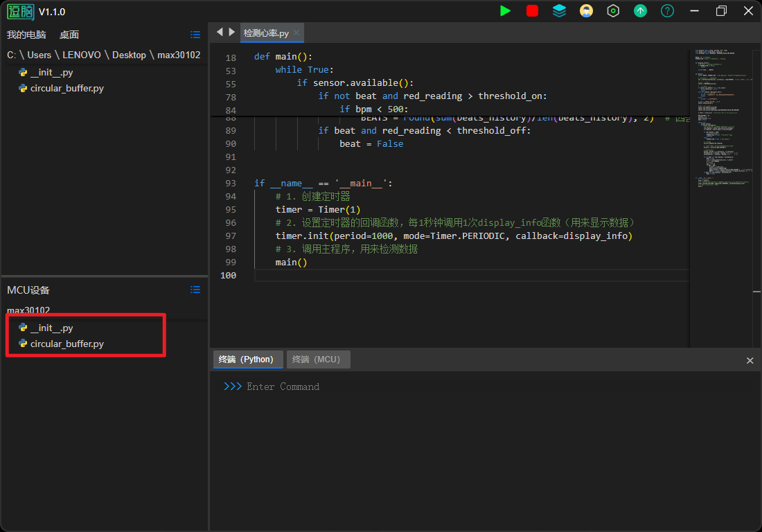Click sticky header 'def main():' line
Screen dimensions: 762x532
[x=283, y=57]
